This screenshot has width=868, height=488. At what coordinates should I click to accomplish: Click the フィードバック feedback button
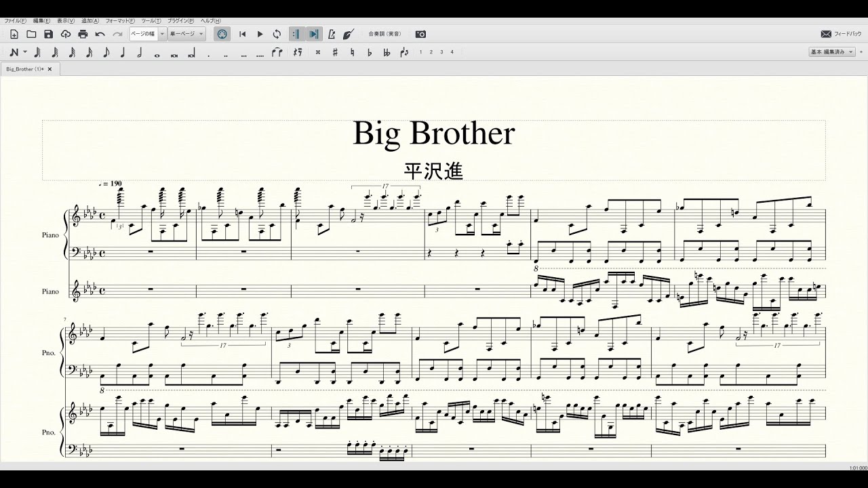pos(840,34)
